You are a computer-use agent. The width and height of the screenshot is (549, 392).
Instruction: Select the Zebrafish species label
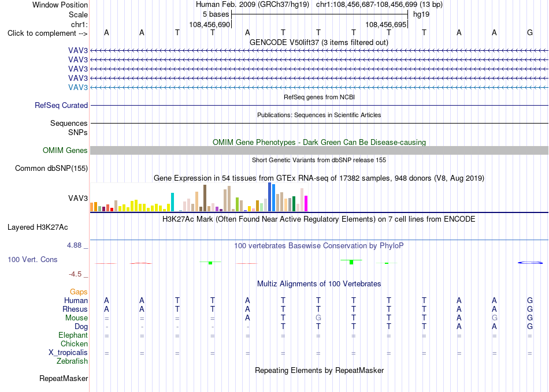72,361
